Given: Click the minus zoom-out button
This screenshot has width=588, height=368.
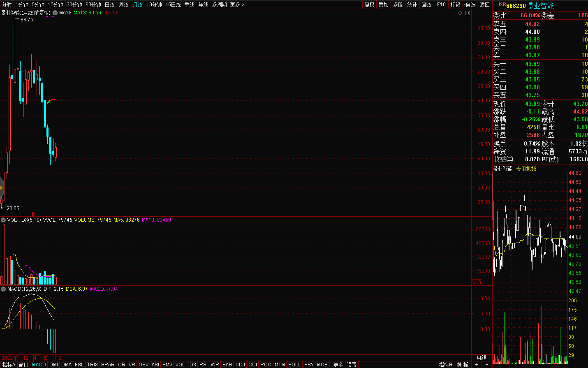Looking at the screenshot, I should click(487, 365).
